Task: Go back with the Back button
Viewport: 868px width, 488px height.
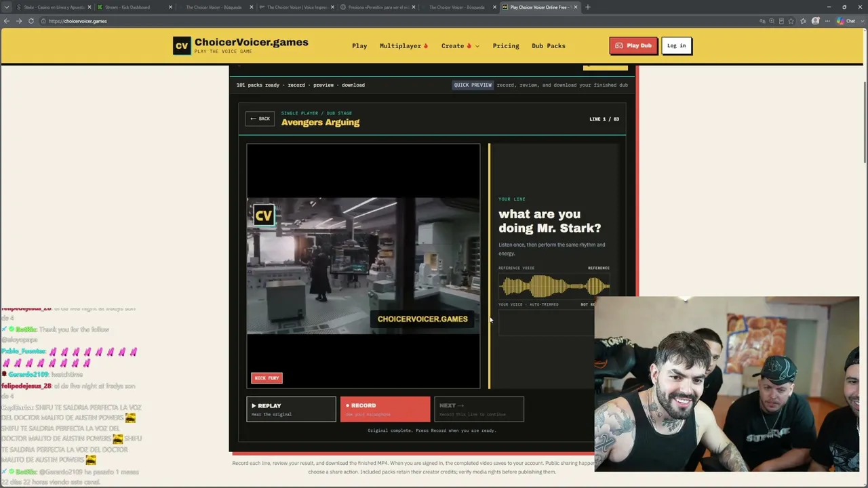Action: (x=260, y=119)
